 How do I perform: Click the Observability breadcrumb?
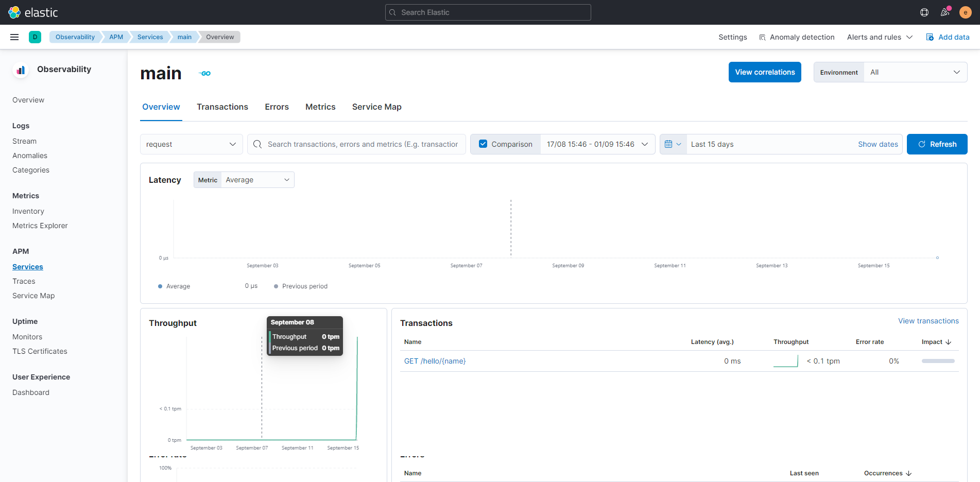pyautogui.click(x=75, y=37)
